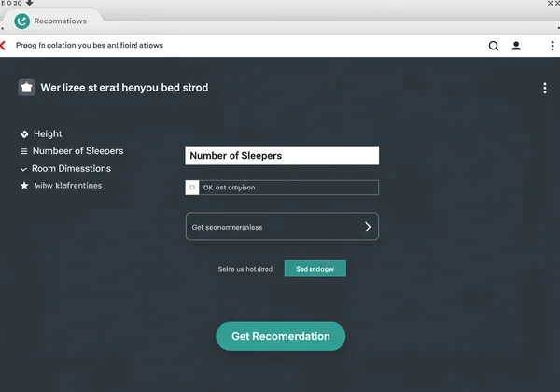560x392 pixels.
Task: Select Numbeer of Sleeoers in sidebar
Action: [x=77, y=151]
